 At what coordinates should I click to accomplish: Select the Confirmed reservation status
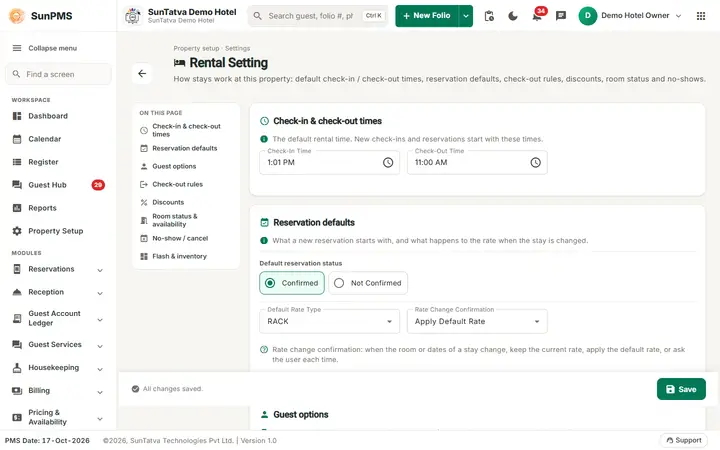pyautogui.click(x=292, y=283)
